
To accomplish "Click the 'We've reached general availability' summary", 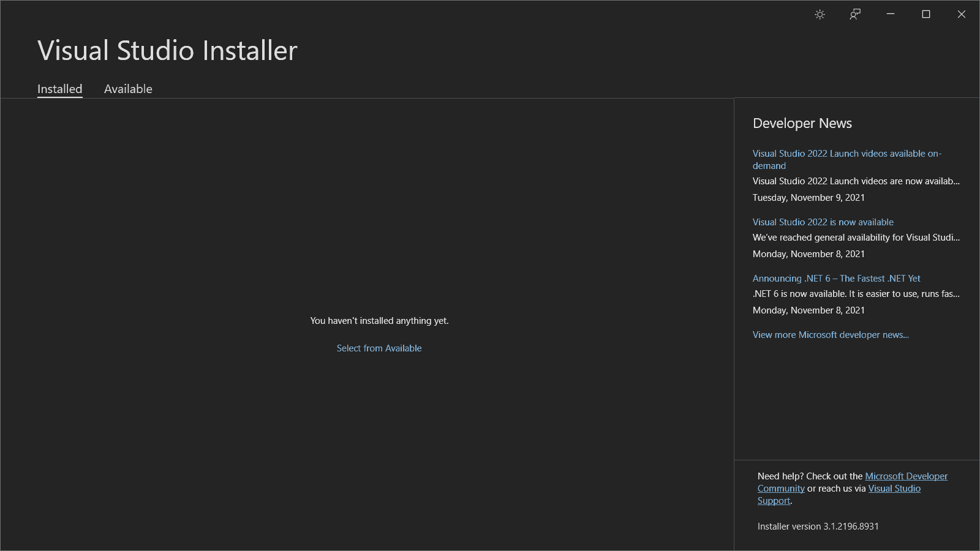I will point(856,238).
